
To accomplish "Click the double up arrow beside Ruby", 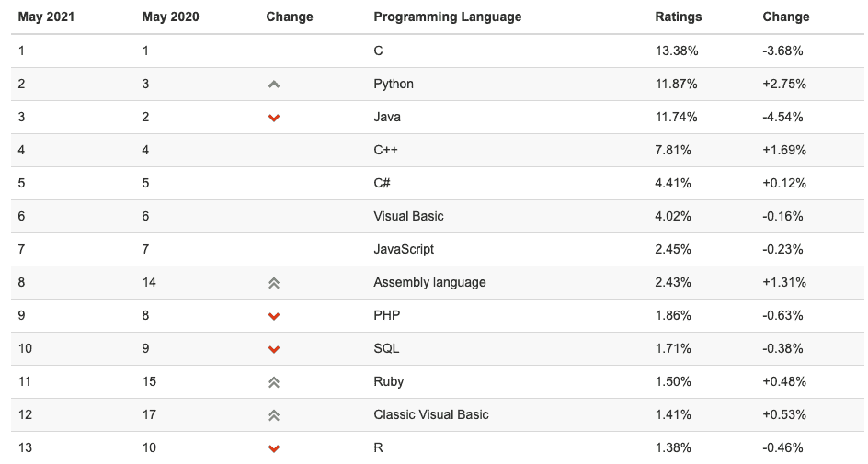I will tap(273, 382).
